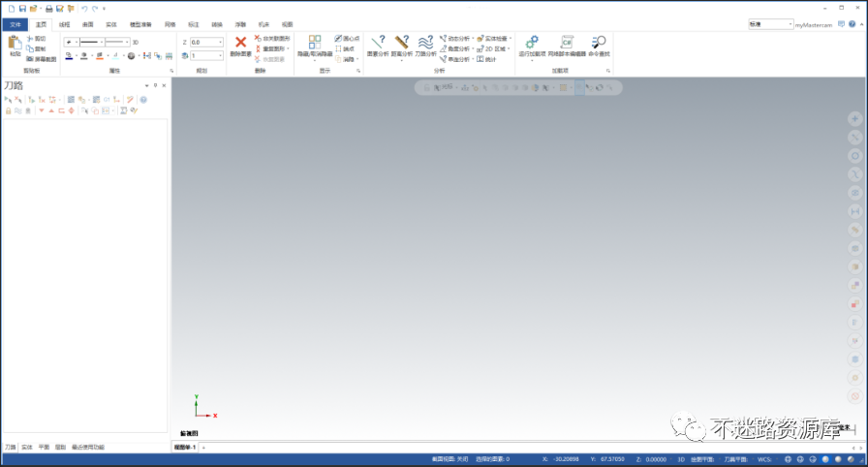
Task: Switch to the Model Prep (模型准备) ribbon tab
Action: 140,24
